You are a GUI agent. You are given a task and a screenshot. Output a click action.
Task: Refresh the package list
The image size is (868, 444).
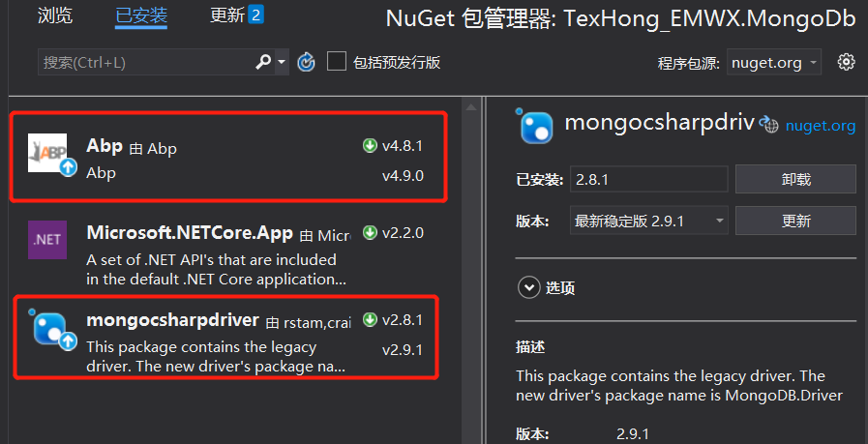click(x=306, y=63)
